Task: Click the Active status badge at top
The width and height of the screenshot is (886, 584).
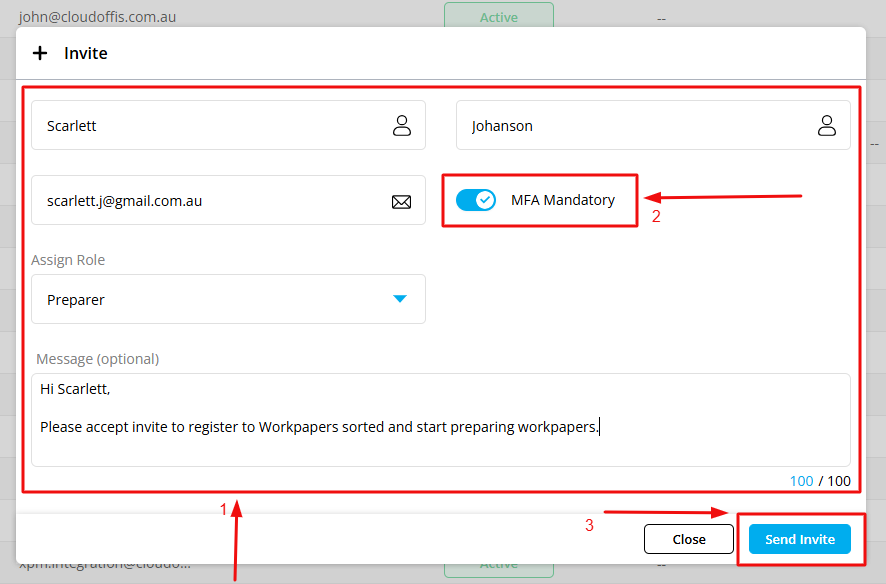Action: click(498, 17)
